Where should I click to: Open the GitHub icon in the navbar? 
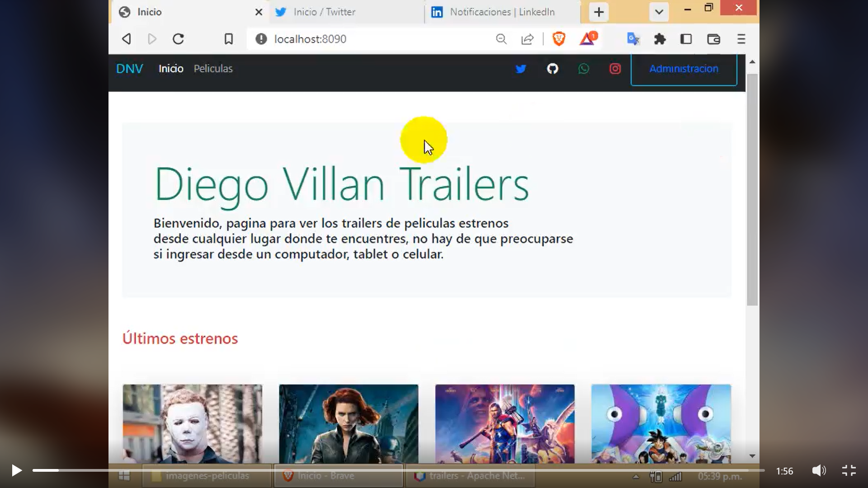552,69
